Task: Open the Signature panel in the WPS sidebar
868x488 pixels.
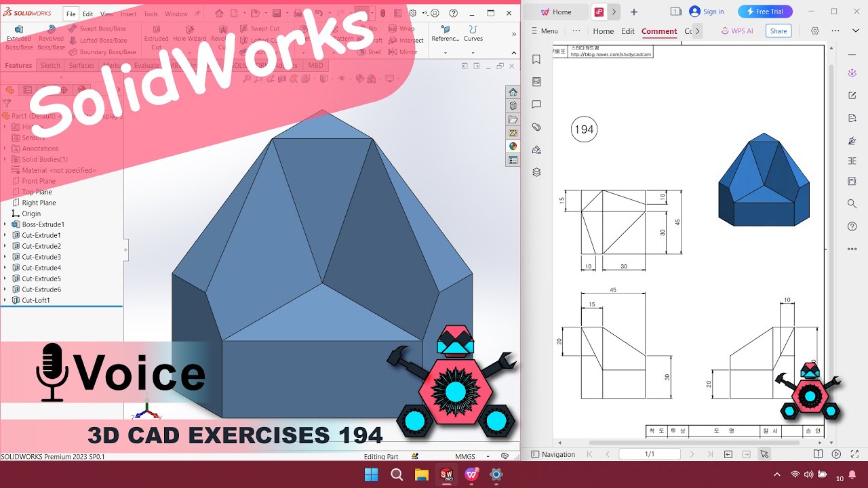Action: pos(536,150)
